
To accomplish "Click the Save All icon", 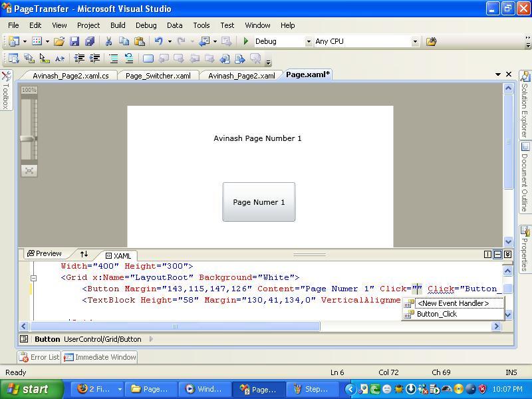I will click(x=90, y=41).
